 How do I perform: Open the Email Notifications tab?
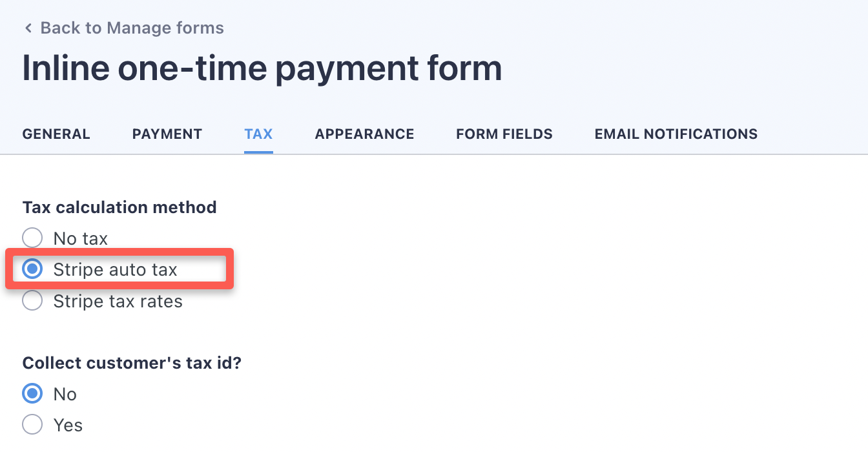[676, 134]
